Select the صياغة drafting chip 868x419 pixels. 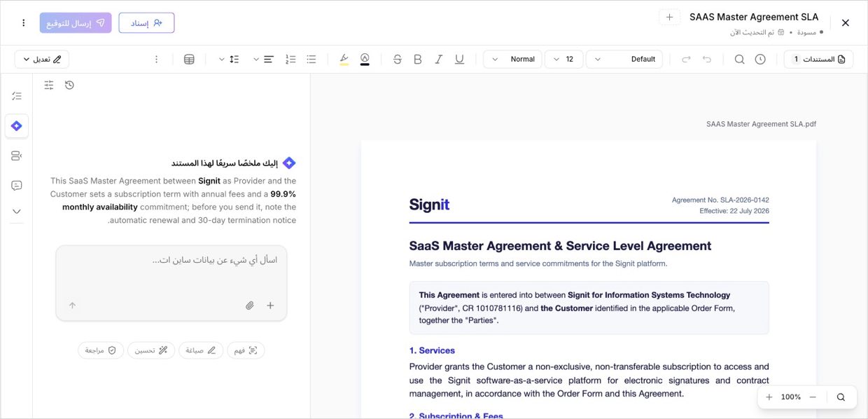pyautogui.click(x=201, y=350)
